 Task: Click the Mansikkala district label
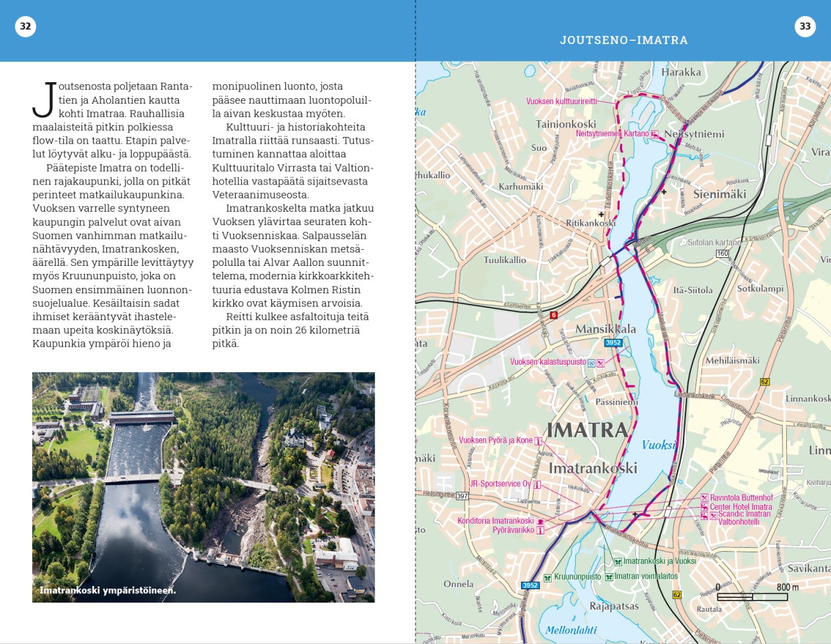[x=606, y=329]
